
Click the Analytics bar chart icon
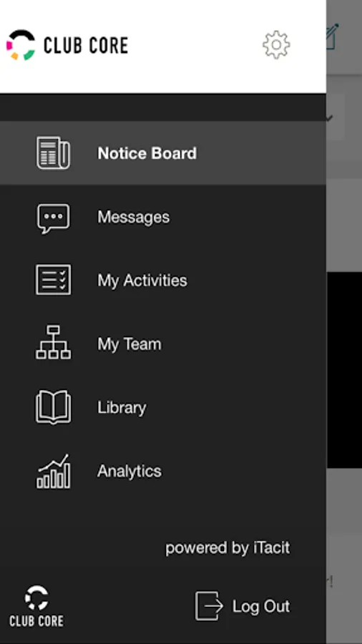(54, 472)
